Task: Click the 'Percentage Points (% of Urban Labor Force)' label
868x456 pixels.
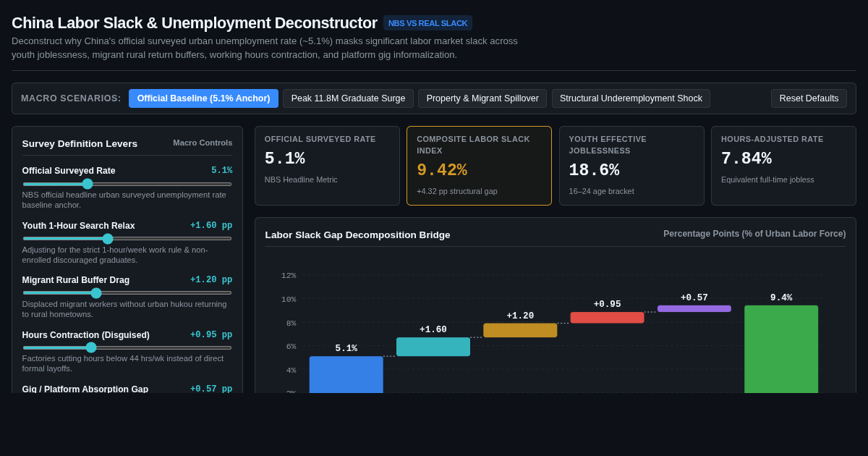Action: point(754,234)
